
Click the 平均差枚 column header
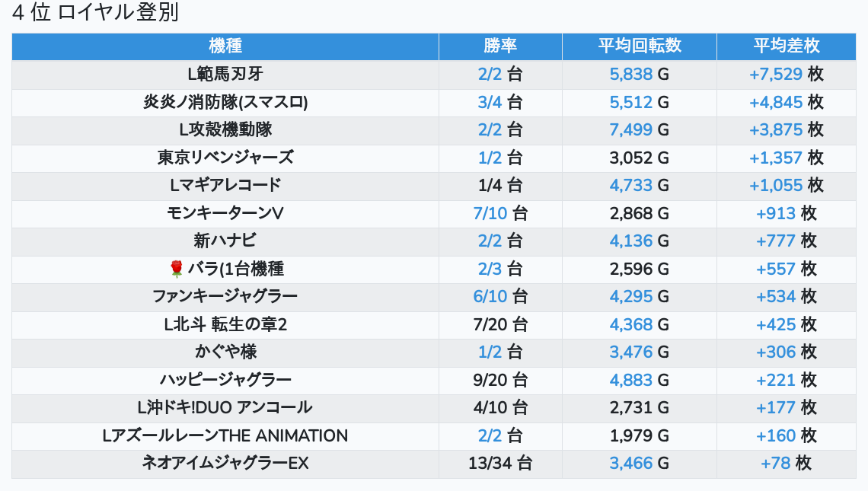click(787, 46)
